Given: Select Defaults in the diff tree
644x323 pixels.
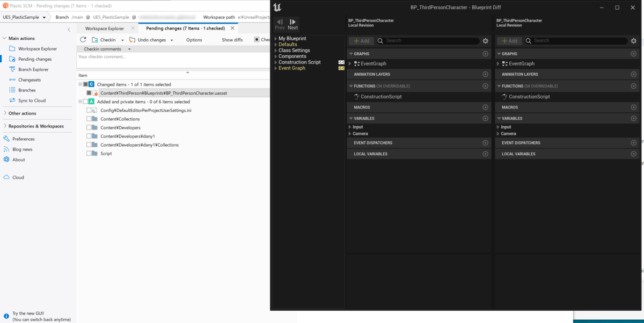Looking at the screenshot, I should click(288, 45).
